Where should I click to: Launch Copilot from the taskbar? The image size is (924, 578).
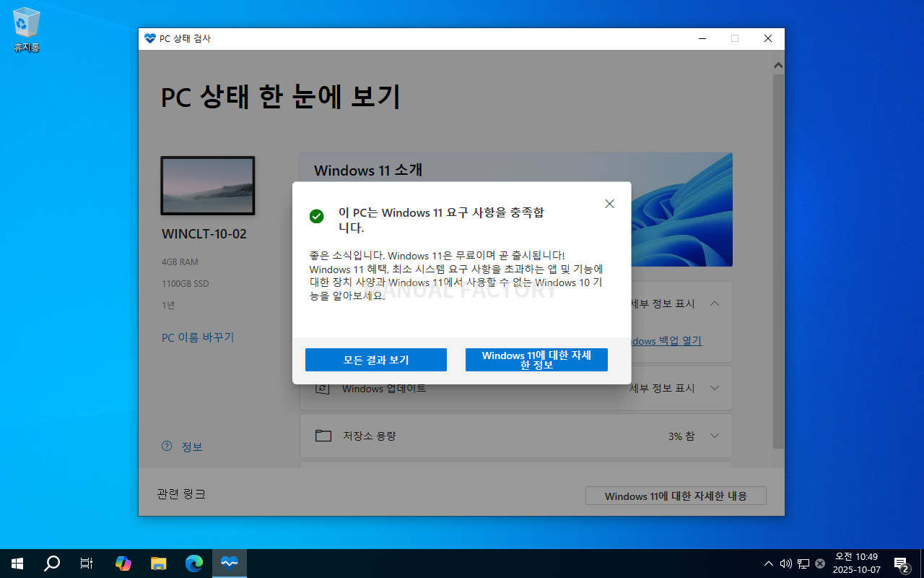(123, 563)
